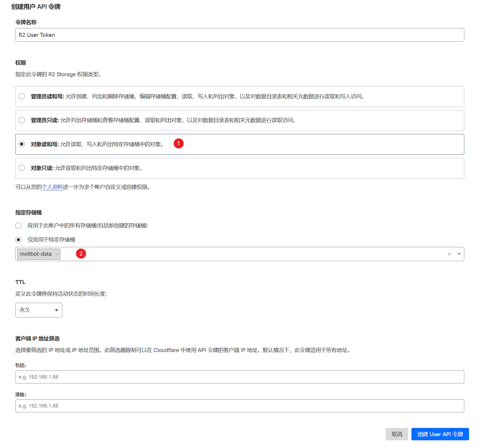Click the red step 1 marker

[x=179, y=144]
